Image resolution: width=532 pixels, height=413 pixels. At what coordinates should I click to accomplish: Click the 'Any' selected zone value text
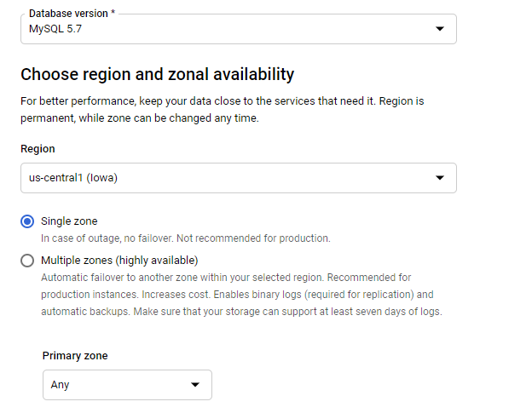(x=60, y=385)
